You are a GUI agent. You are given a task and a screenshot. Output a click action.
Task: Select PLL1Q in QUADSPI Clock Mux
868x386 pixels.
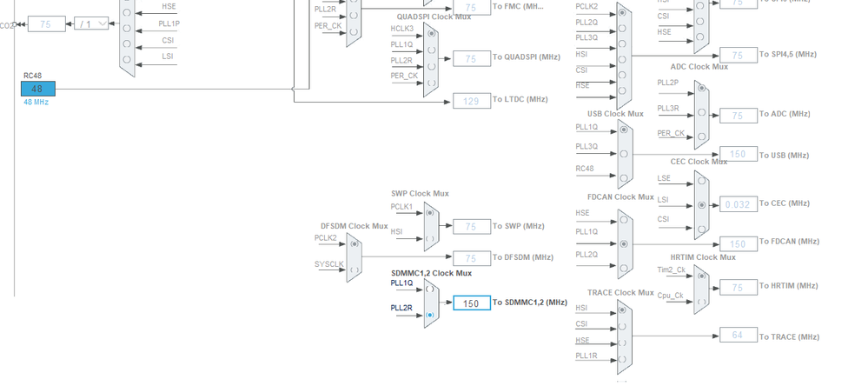(x=431, y=50)
